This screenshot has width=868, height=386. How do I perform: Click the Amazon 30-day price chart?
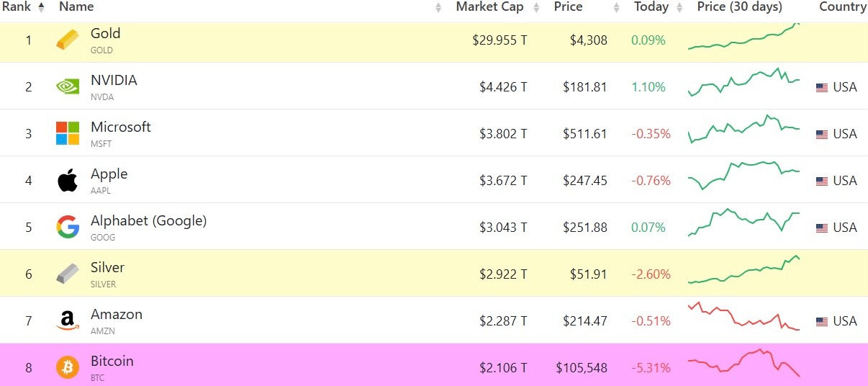[743, 318]
